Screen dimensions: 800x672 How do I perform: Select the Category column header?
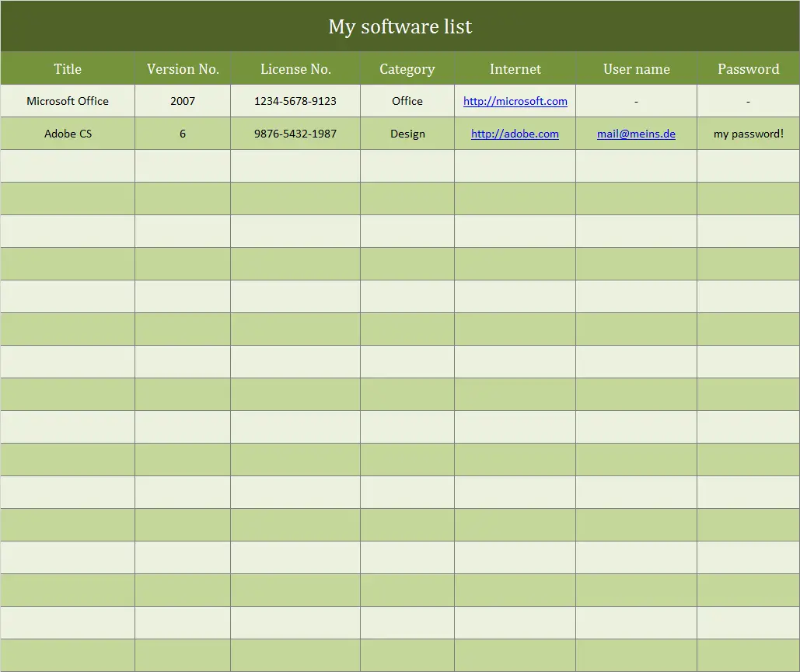407,68
